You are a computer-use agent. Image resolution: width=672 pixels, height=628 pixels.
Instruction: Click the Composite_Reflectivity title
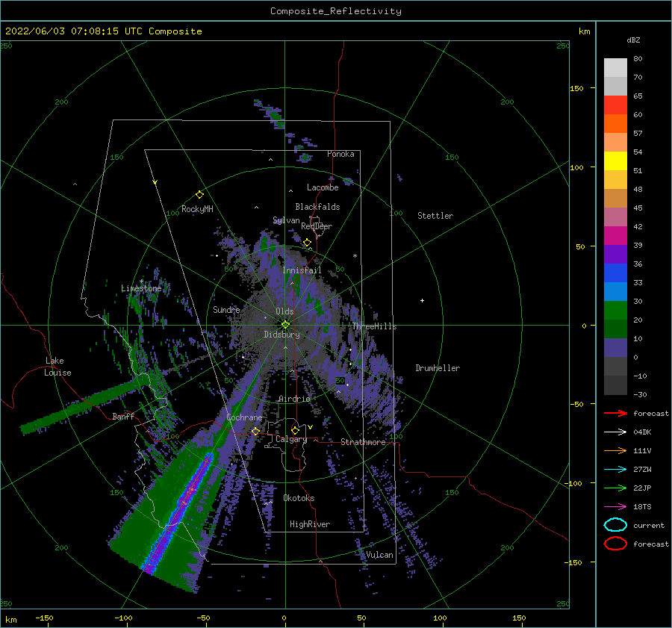336,11
